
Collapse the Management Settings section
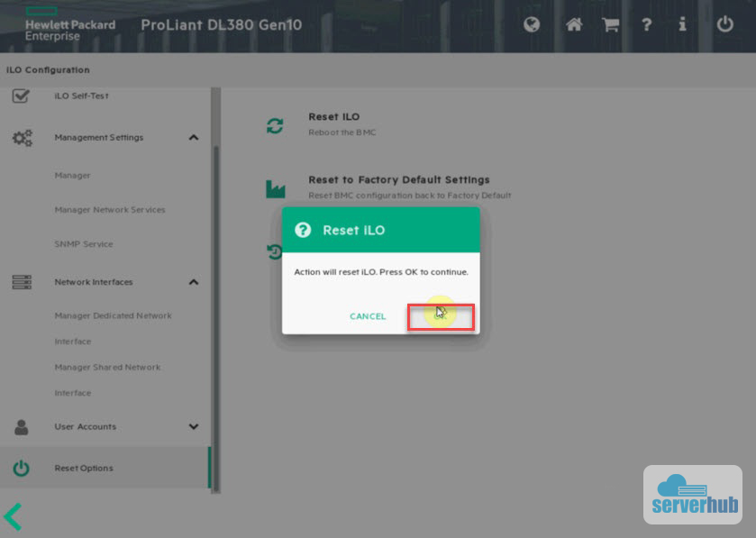193,138
